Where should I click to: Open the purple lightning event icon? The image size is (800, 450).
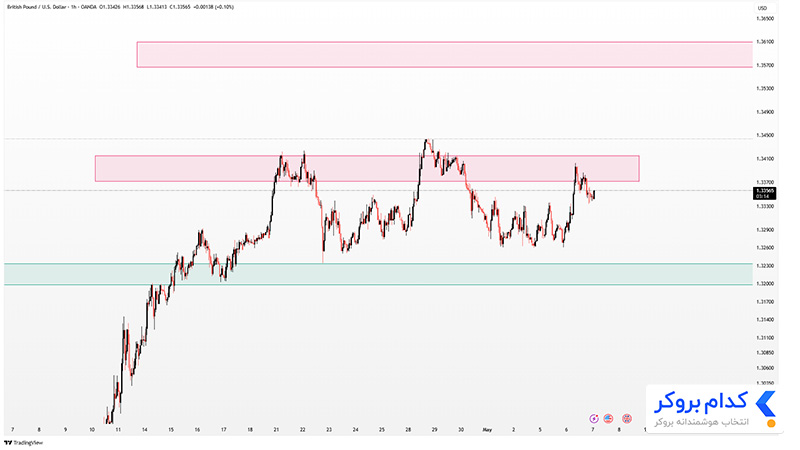(594, 418)
